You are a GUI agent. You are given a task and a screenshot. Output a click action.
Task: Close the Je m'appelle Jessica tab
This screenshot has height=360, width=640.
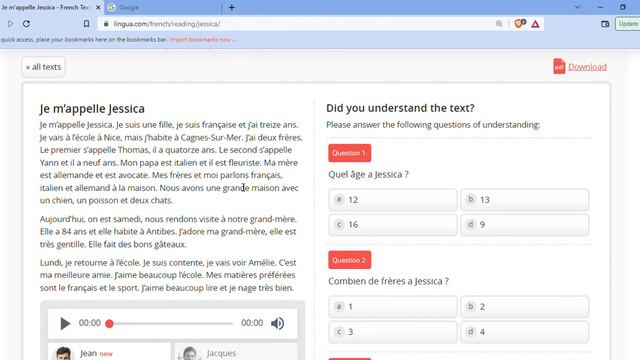(98, 7)
